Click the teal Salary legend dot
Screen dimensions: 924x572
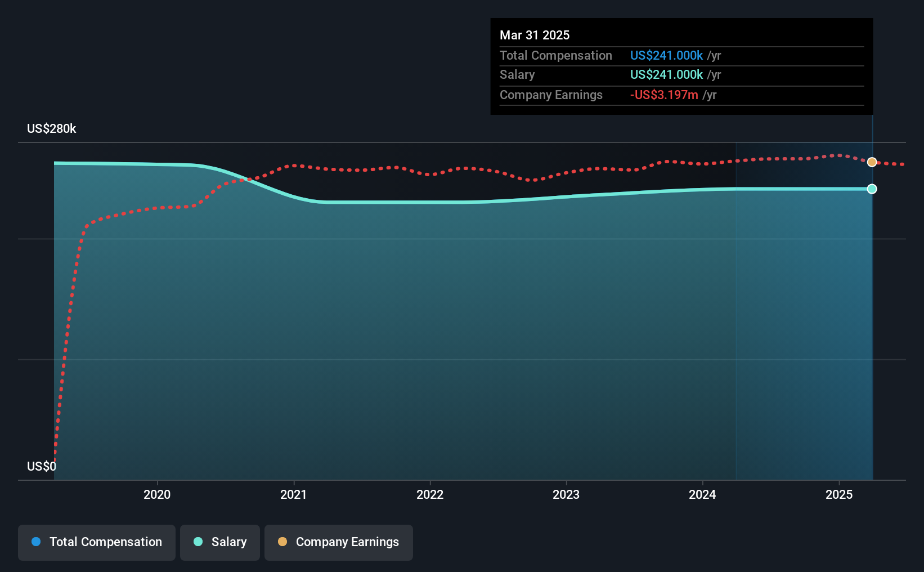(x=198, y=542)
